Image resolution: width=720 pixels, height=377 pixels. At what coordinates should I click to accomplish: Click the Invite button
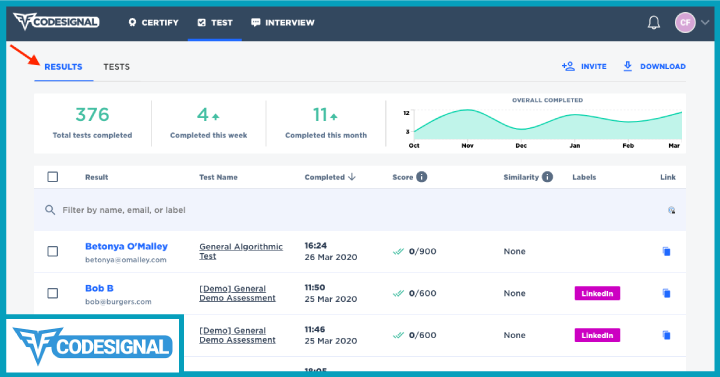click(x=584, y=67)
